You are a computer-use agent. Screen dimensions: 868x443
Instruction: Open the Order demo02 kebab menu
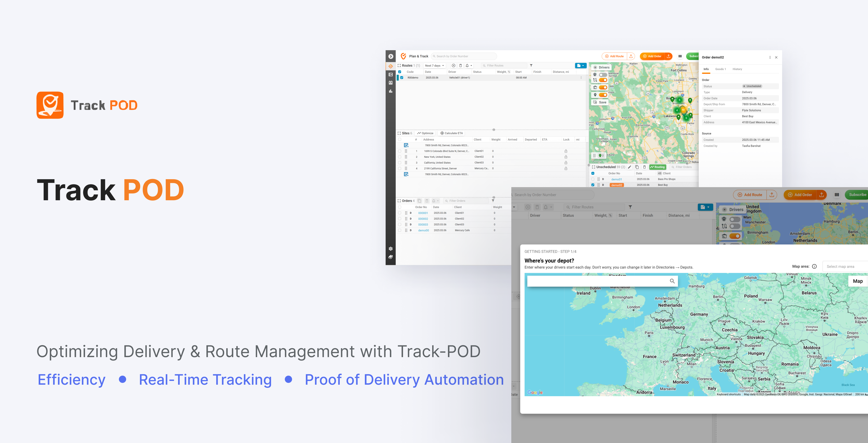point(770,57)
